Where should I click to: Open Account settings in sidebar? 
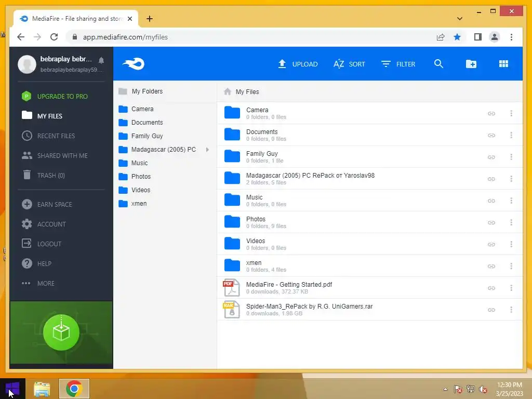point(44,224)
